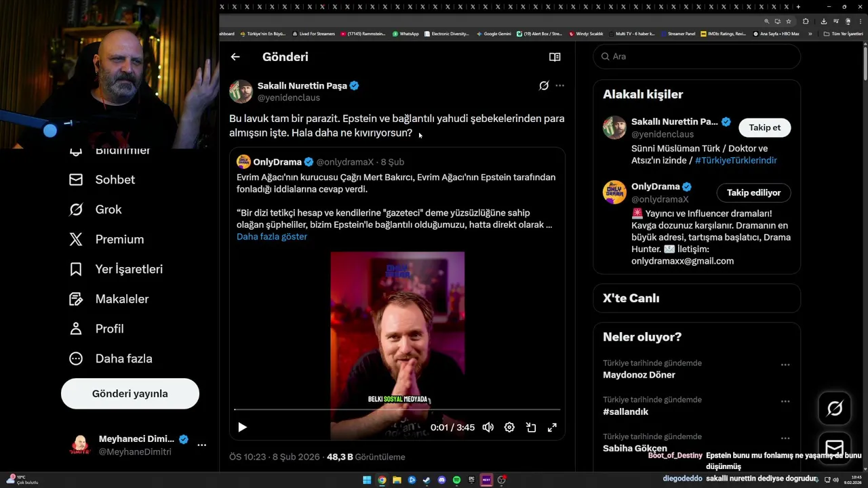Image resolution: width=868 pixels, height=488 pixels.
Task: Open Sabiha Gökçen trending topic
Action: 635,448
